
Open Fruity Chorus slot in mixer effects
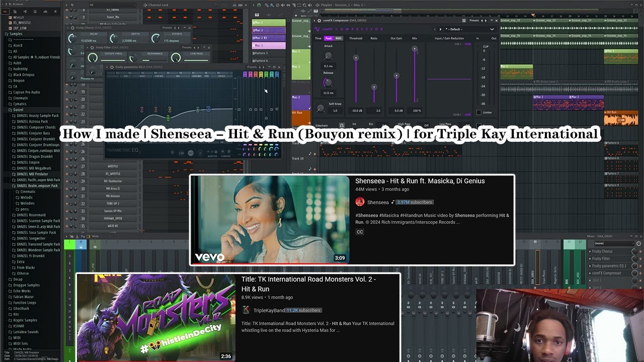point(610,251)
